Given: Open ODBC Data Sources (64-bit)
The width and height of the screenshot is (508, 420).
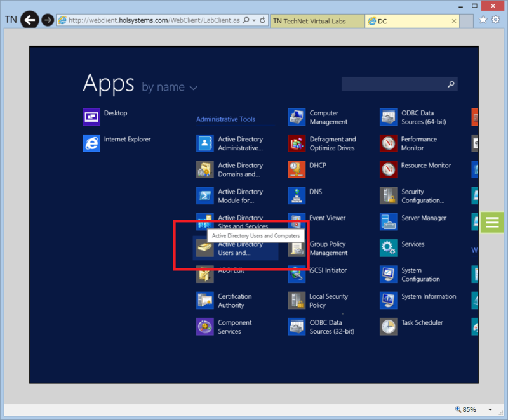Looking at the screenshot, I should coord(389,117).
